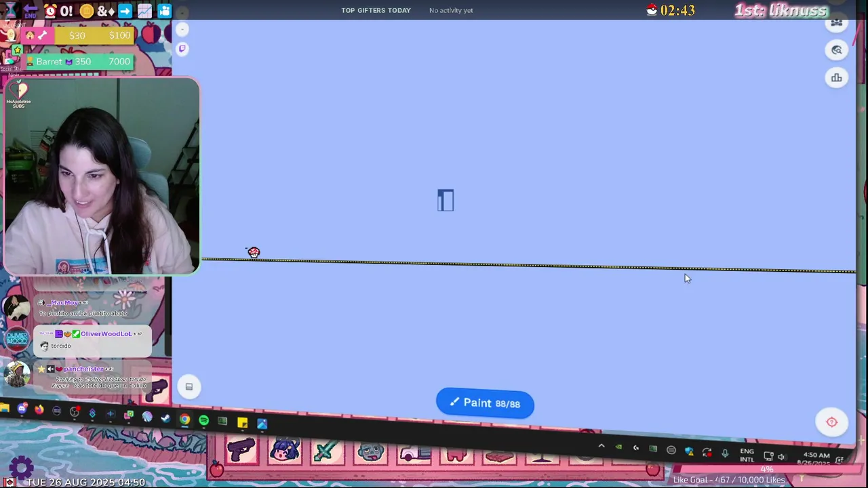
Task: Click the diamond sword tile
Action: 328,452
